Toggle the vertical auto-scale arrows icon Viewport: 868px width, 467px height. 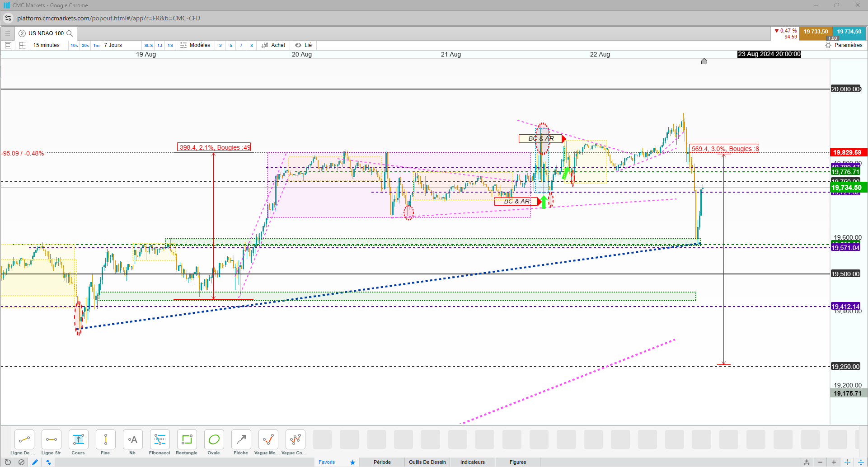(x=861, y=462)
